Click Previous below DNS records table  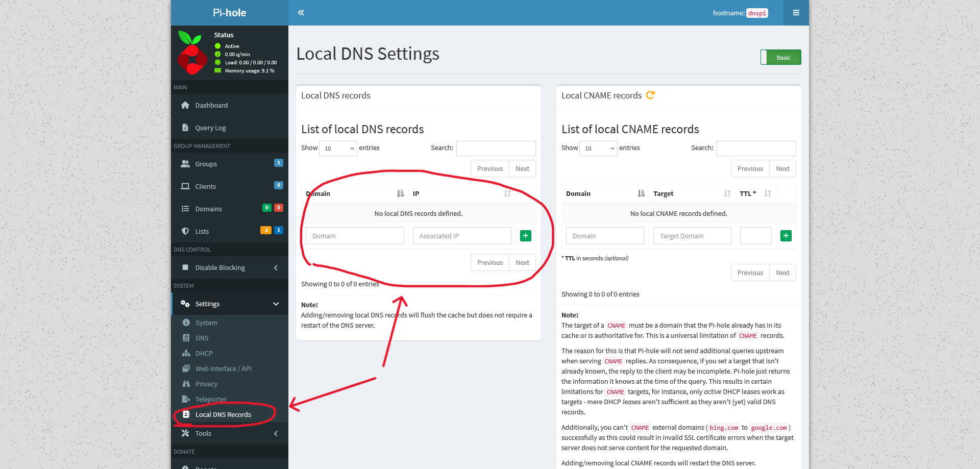point(490,262)
